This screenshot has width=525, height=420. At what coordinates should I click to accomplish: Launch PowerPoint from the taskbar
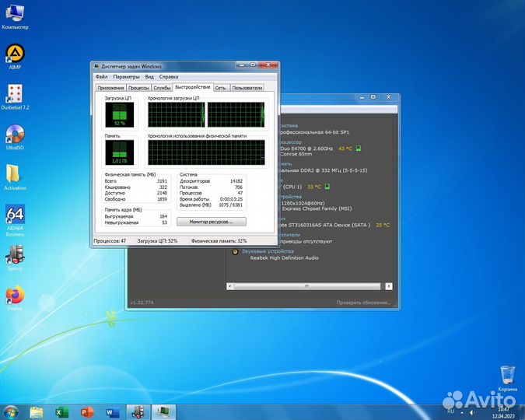pyautogui.click(x=87, y=412)
